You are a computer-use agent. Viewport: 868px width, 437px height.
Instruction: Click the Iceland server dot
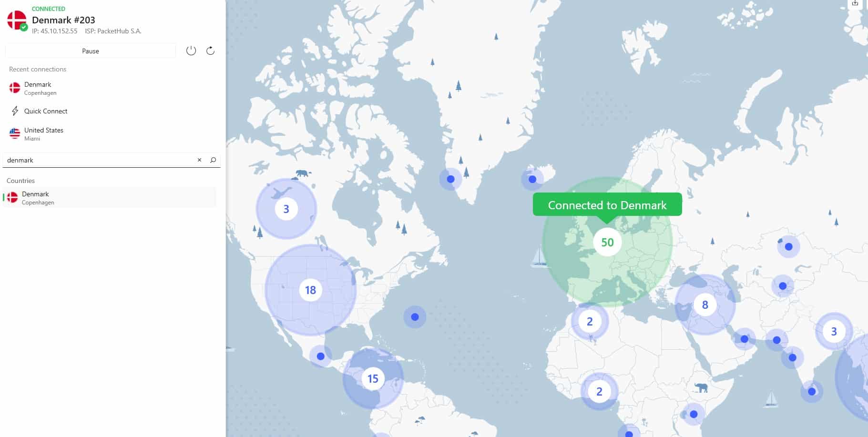pyautogui.click(x=532, y=179)
